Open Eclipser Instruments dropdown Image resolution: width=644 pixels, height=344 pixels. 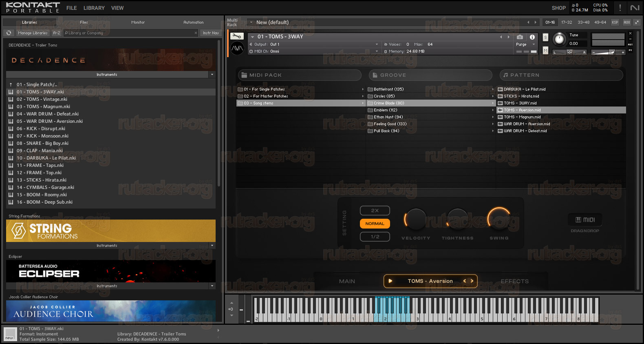212,286
